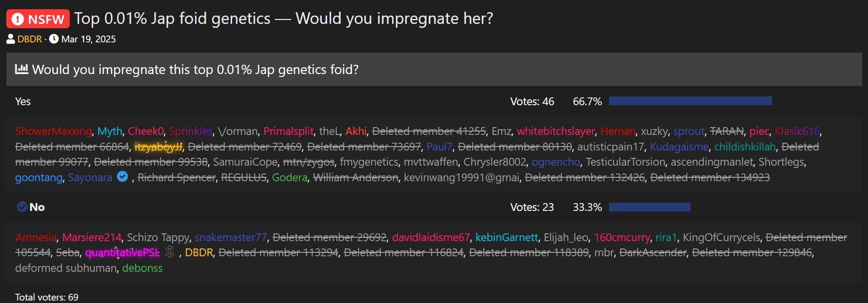Image resolution: width=868 pixels, height=303 pixels.
Task: Click the user icon beside DBDR author
Action: [x=11, y=39]
